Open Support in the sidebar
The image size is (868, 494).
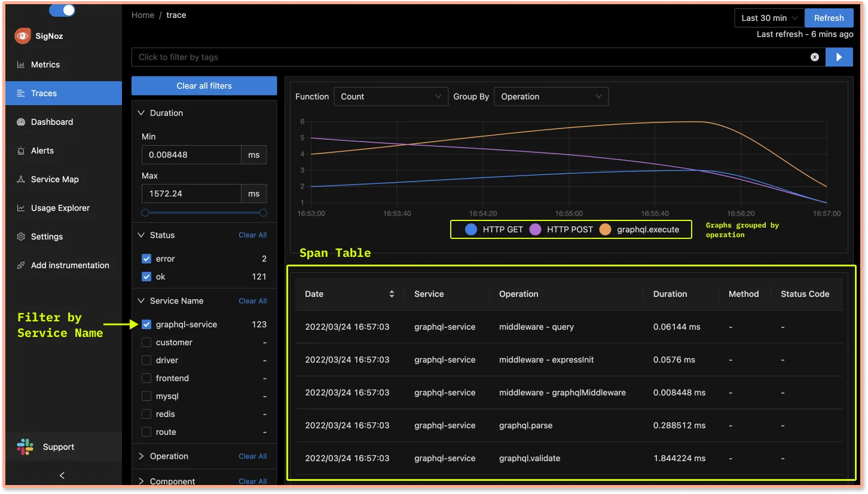tap(63, 447)
